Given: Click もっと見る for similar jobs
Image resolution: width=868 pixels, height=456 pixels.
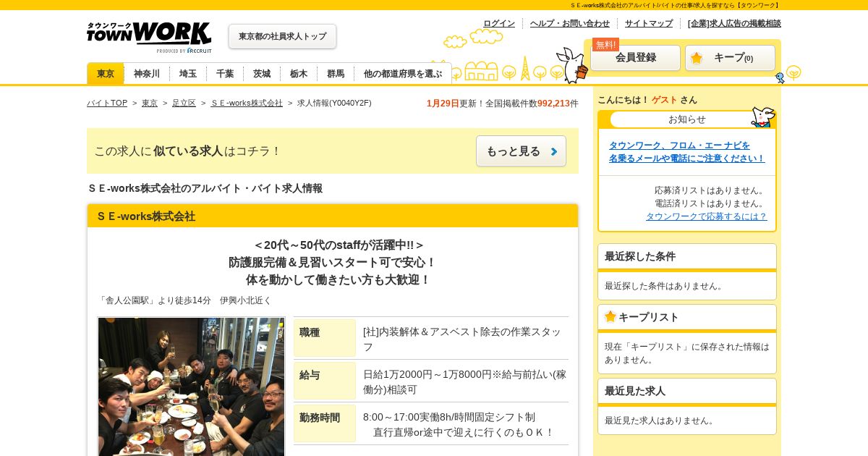Looking at the screenshot, I should pyautogui.click(x=521, y=151).
